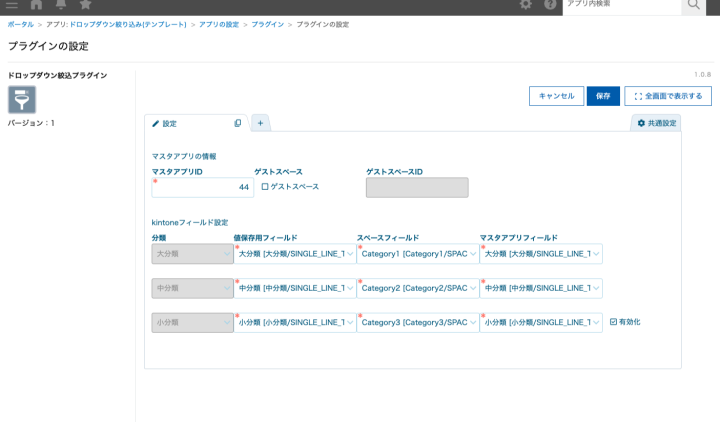Open Category2 スペースフィールド dropdown

[x=417, y=288]
